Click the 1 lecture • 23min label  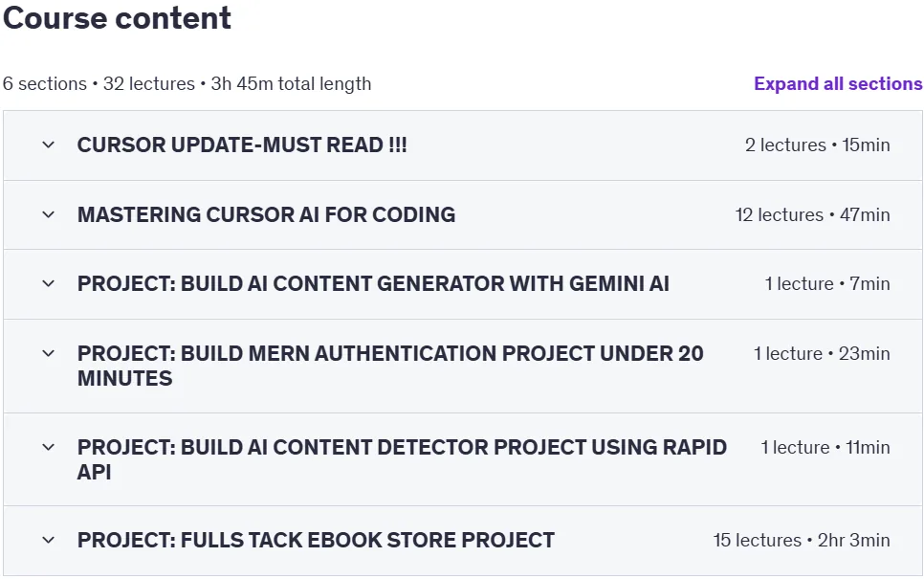(x=822, y=354)
